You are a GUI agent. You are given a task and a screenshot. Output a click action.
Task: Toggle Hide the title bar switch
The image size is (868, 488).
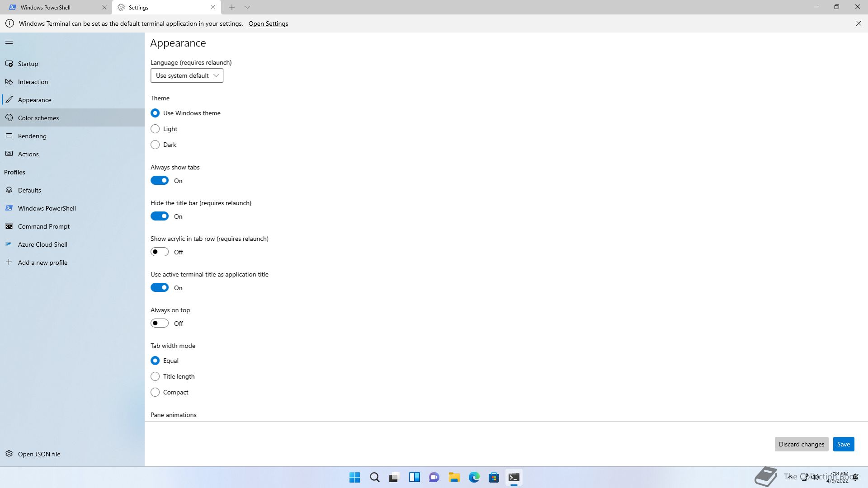(x=160, y=216)
